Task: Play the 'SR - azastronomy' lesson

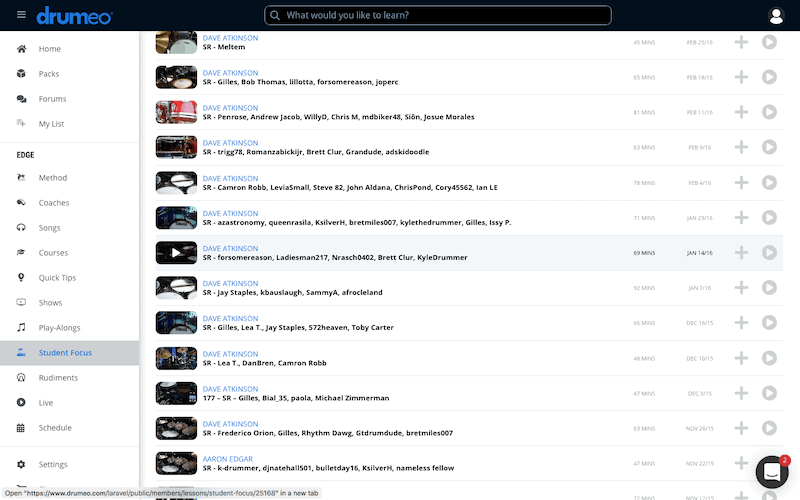Action: (x=769, y=217)
